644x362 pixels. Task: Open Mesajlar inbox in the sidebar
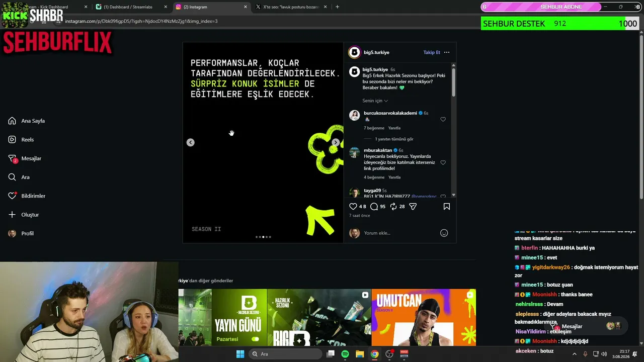pyautogui.click(x=25, y=158)
